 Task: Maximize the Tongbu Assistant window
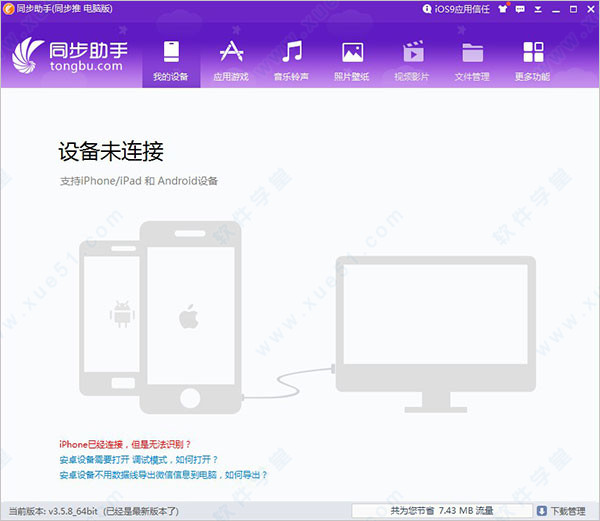tap(573, 9)
